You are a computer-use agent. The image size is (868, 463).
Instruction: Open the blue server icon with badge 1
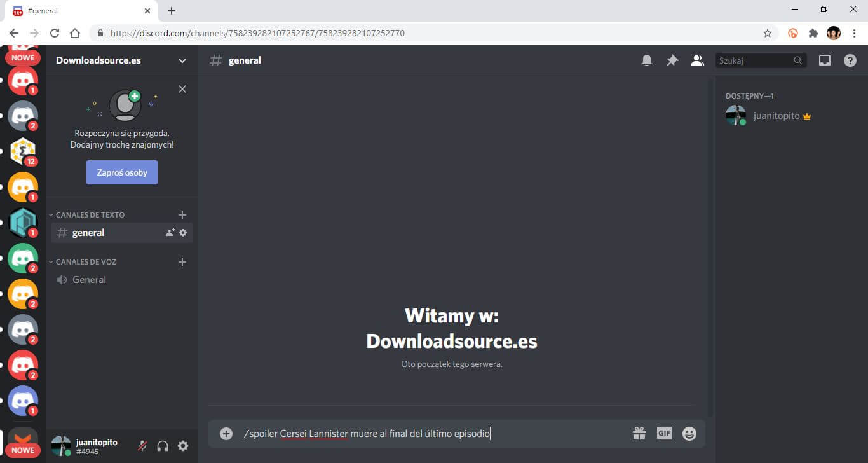click(23, 401)
